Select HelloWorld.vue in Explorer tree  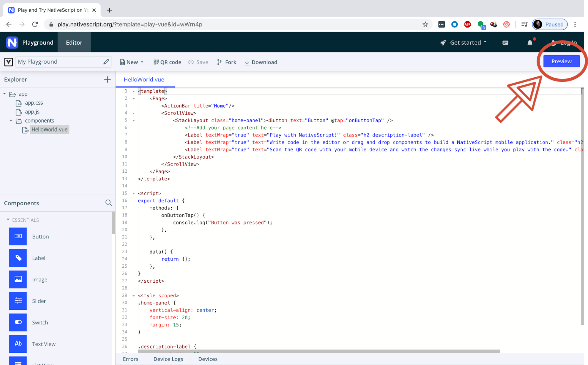click(49, 129)
